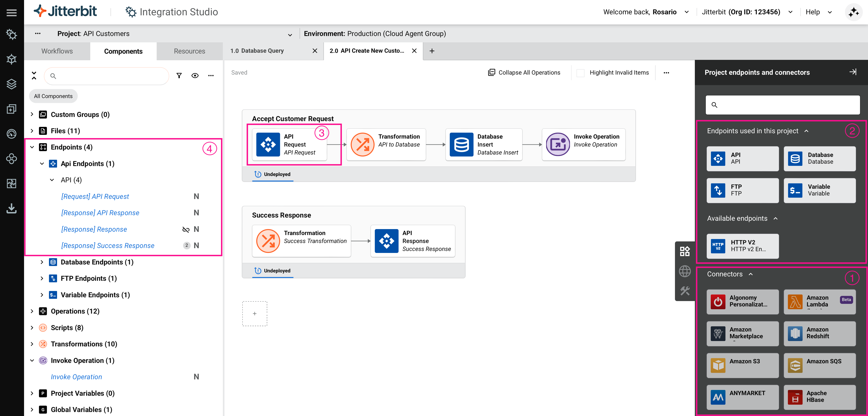Click the endpoints and connectors search field
This screenshot has height=416, width=868.
pyautogui.click(x=783, y=105)
